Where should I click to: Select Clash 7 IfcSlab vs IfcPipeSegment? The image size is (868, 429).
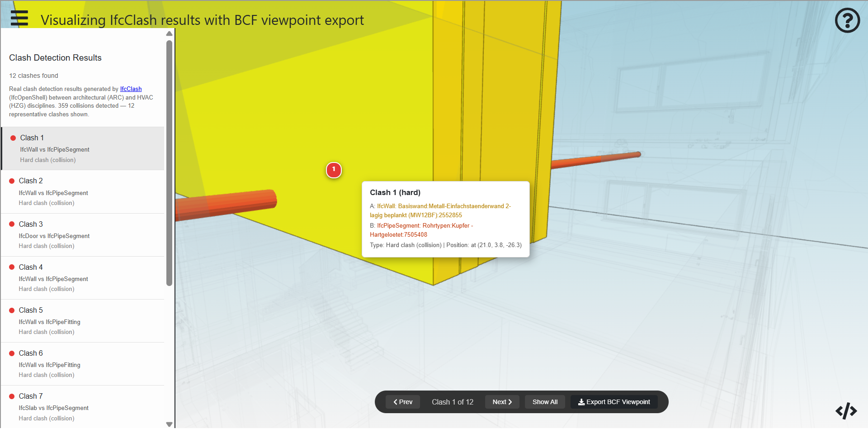point(83,407)
